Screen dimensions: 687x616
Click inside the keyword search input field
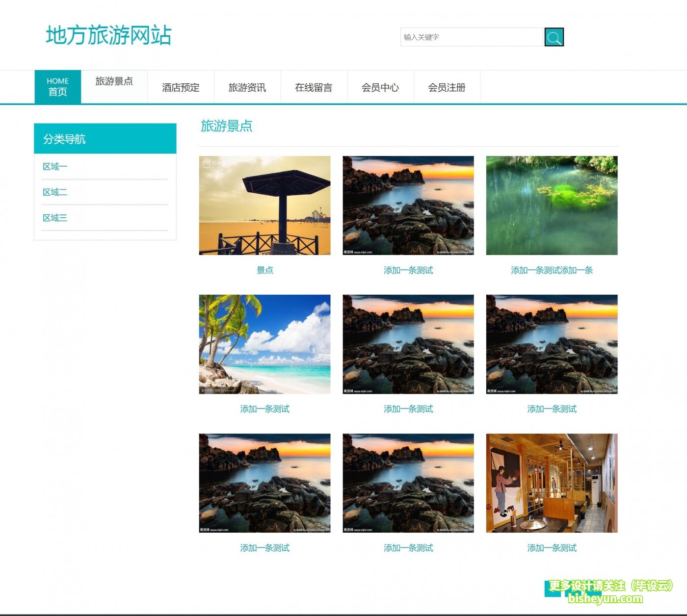coord(471,37)
